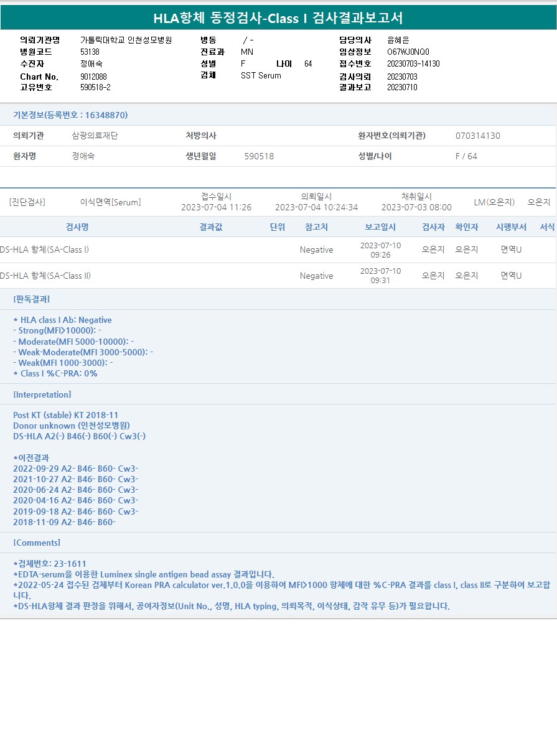Click the 결과값 column header

(x=211, y=227)
